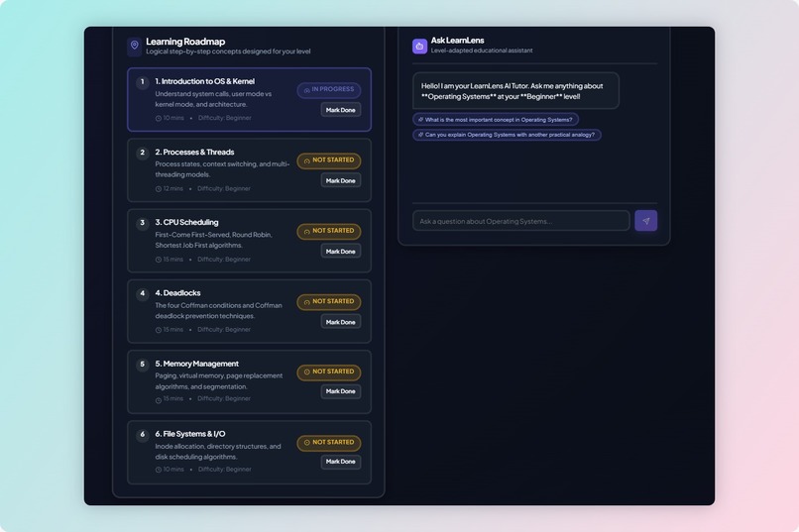Open '4. Deadlocks' title
799x532 pixels.
pos(177,293)
